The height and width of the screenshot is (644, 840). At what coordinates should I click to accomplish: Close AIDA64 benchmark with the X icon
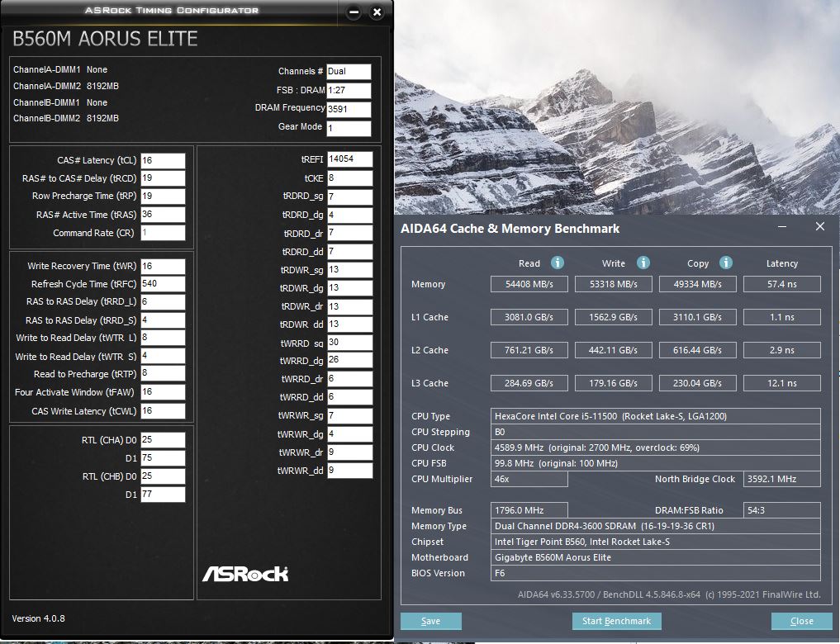(x=819, y=226)
